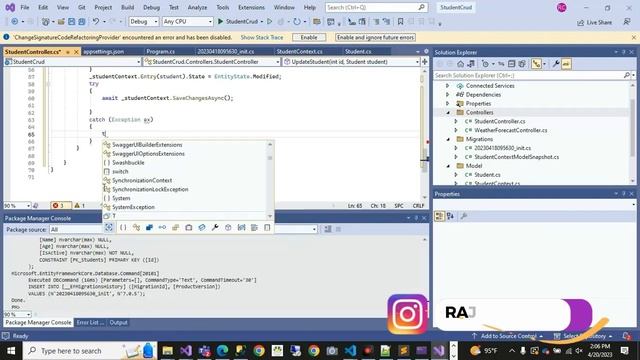Click Microsoft Edge icon in taskbar
640x360 pixels.
point(222,351)
